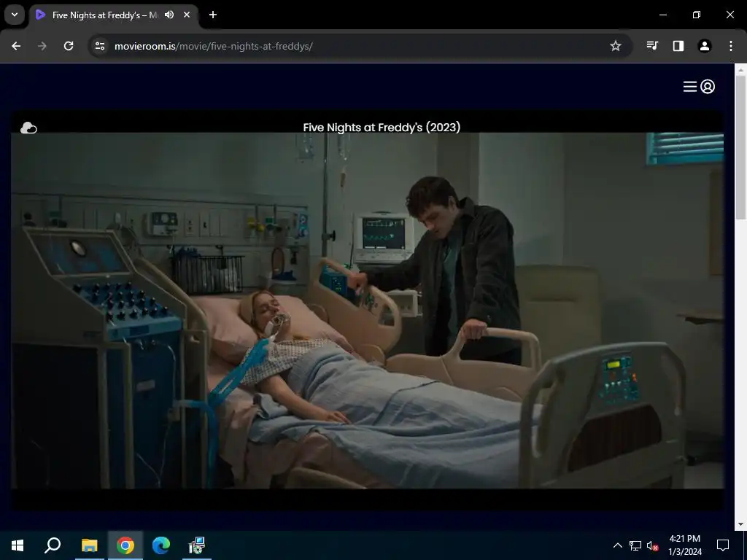This screenshot has height=560, width=747.
Task: Click the muted volume tray icon
Action: [x=653, y=545]
